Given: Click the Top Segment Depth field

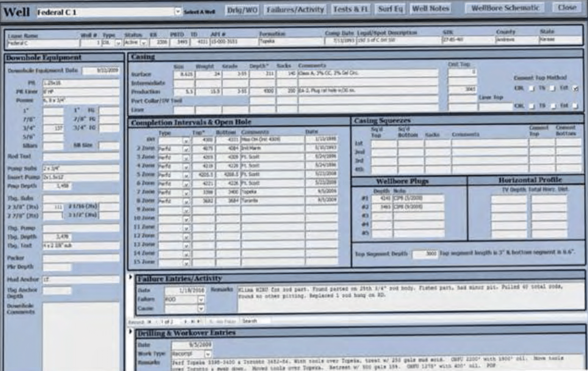Looking at the screenshot, I should 425,254.
